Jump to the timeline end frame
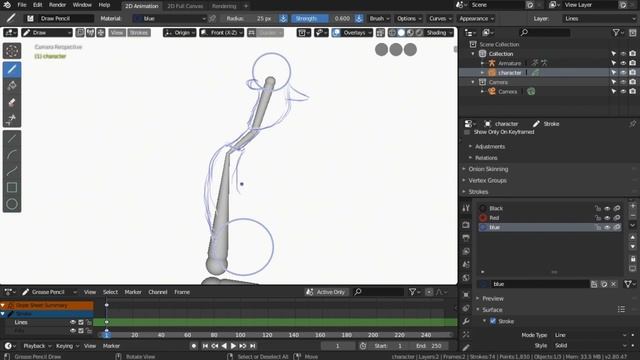The height and width of the screenshot is (360, 640). [253, 346]
